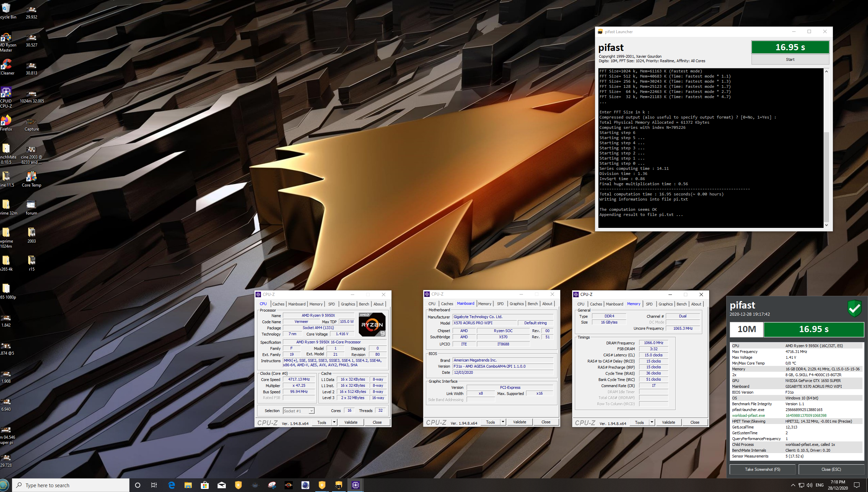Switch to Caches tab in CPU-Z CPU window
Screen dimensions: 868x492
click(x=278, y=304)
